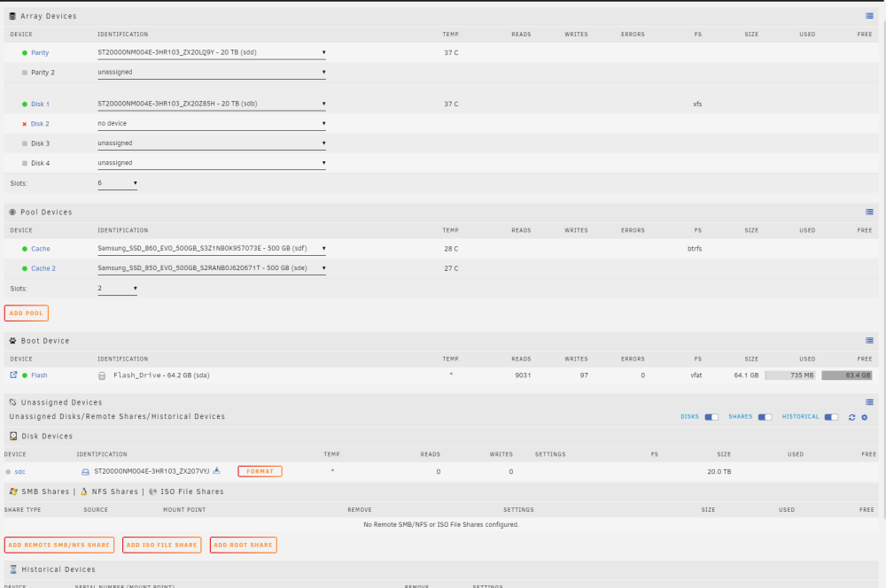Click grey status dot beside sdc
The image size is (886, 588).
coord(8,472)
